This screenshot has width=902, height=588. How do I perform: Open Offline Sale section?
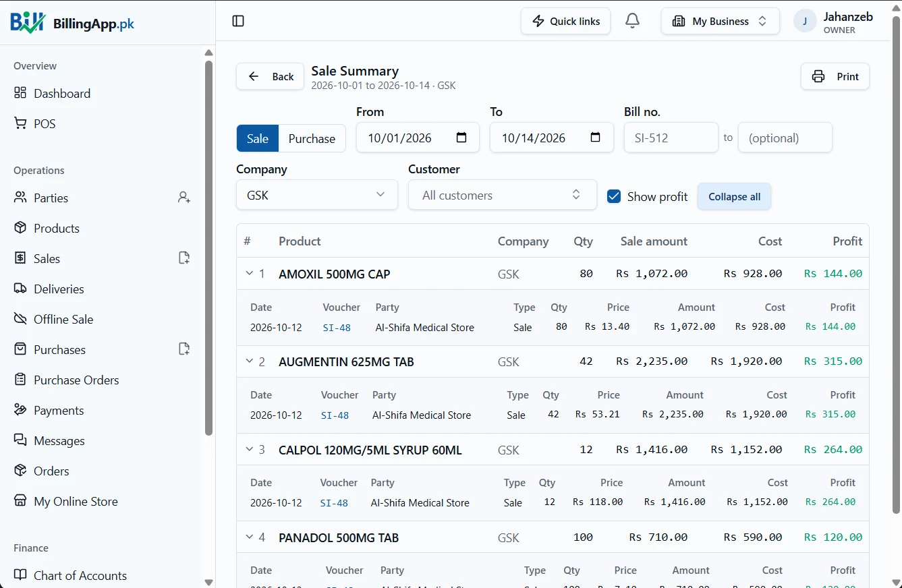pos(63,319)
